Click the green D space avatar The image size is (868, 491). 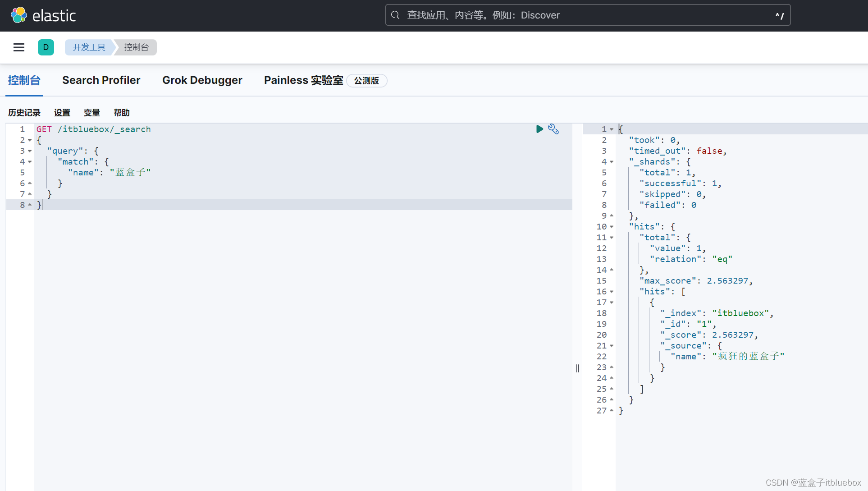[x=46, y=47]
